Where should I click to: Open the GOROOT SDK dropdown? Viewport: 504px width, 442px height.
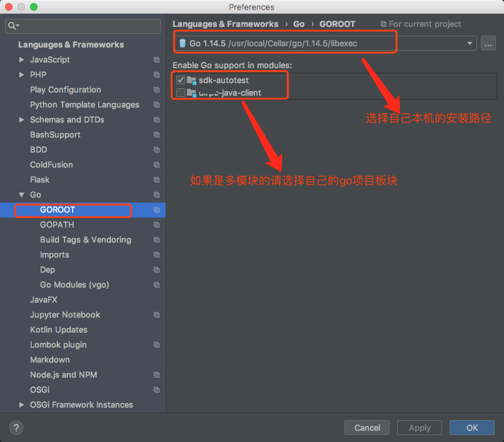(470, 43)
